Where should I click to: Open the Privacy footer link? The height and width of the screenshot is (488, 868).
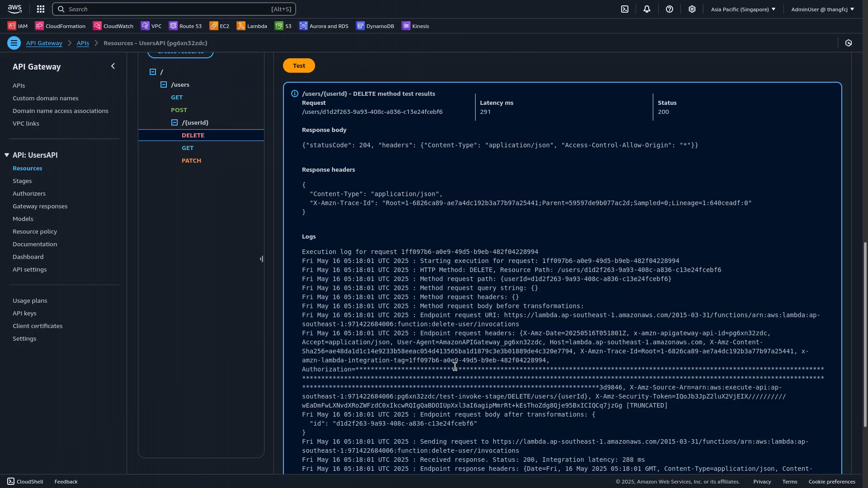[x=762, y=482]
